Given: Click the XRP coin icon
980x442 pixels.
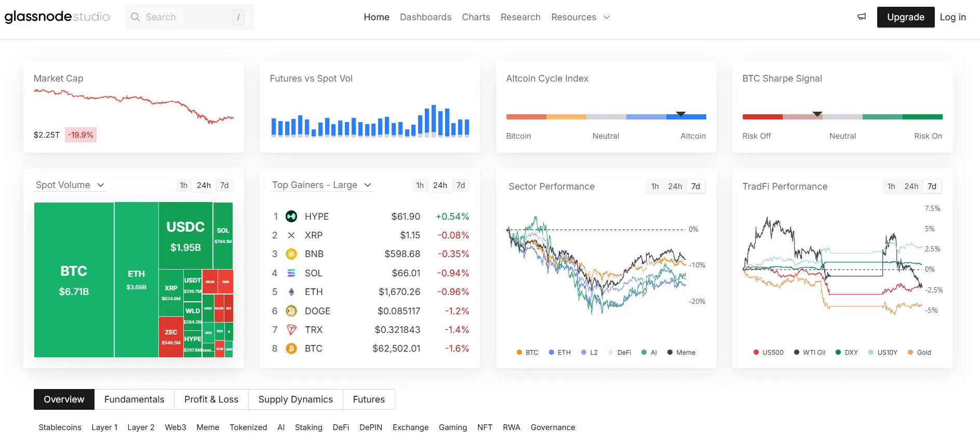Looking at the screenshot, I should 291,235.
